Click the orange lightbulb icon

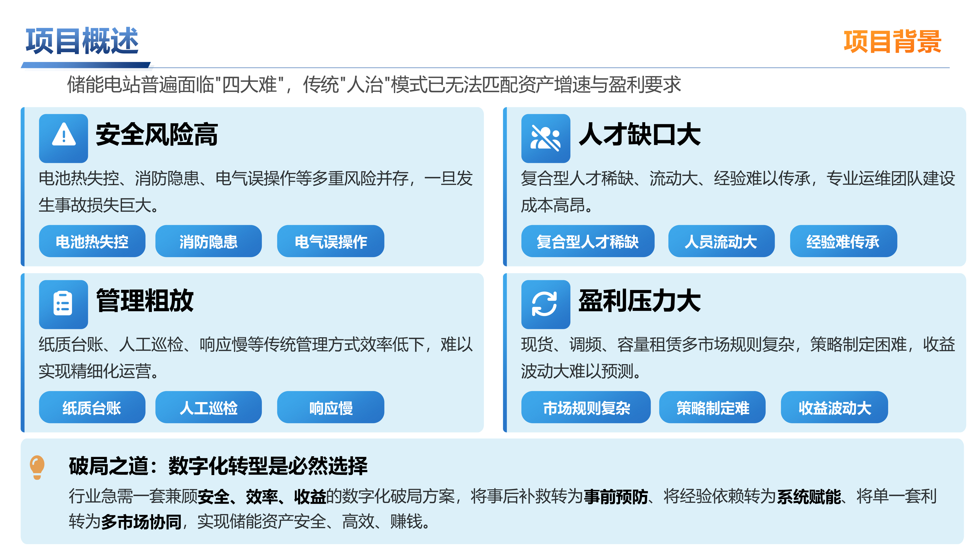37,467
